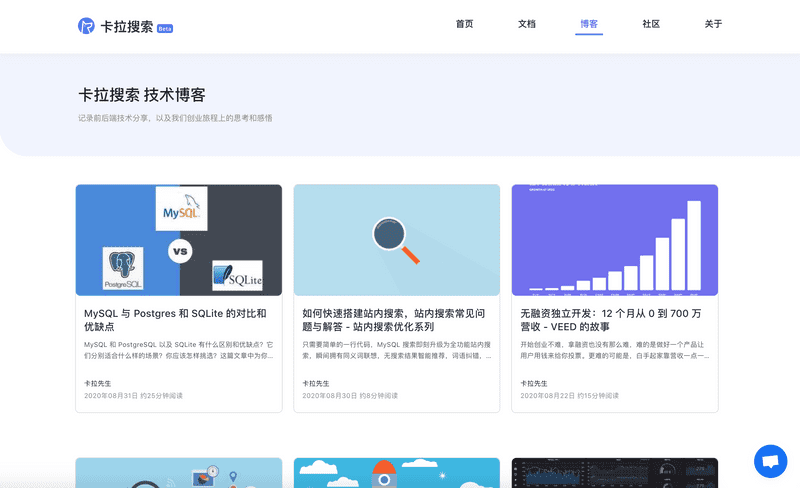
Task: Click the VEED article excerpt text
Action: 615,350
